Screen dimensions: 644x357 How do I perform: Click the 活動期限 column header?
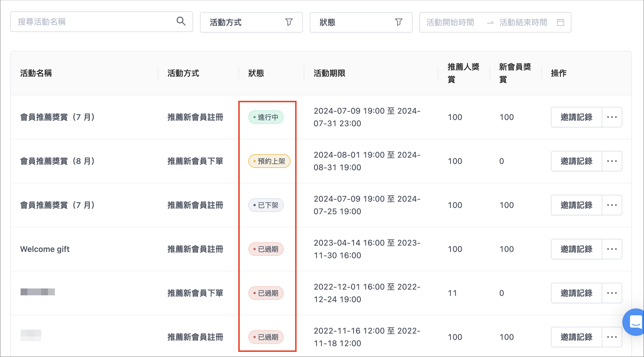329,73
